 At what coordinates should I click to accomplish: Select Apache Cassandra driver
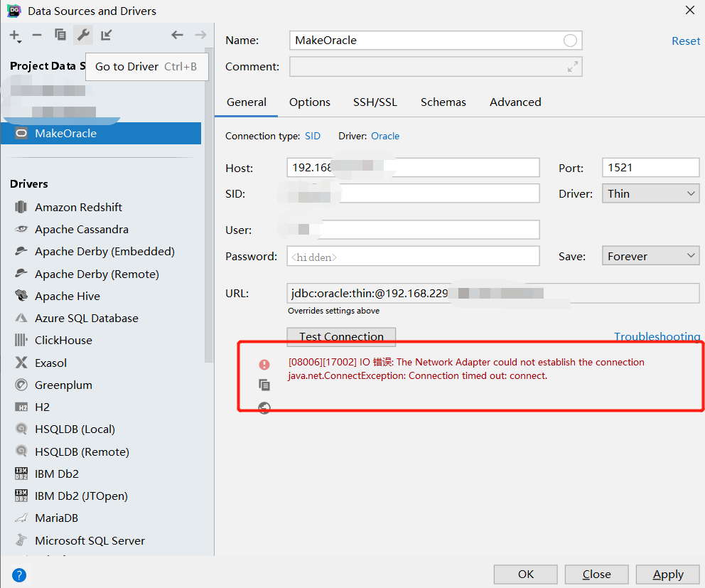82,230
